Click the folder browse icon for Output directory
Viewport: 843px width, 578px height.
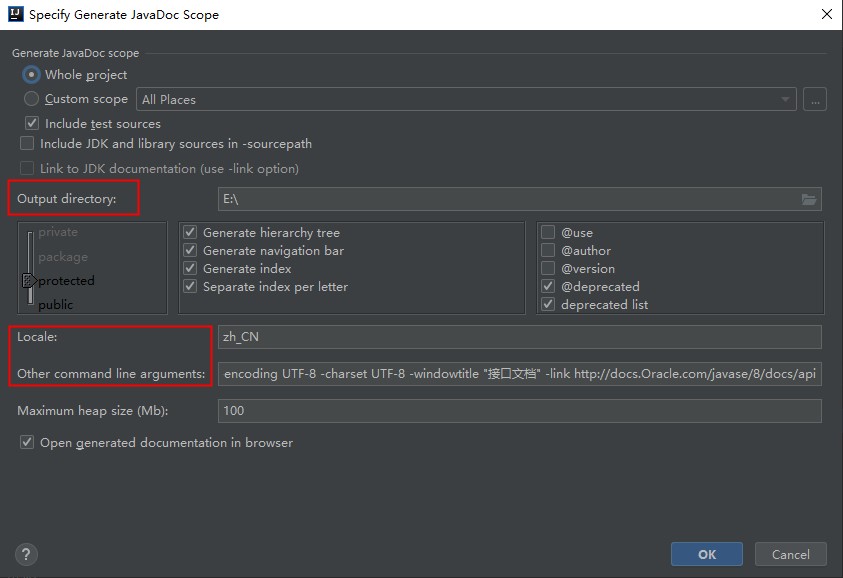click(809, 199)
